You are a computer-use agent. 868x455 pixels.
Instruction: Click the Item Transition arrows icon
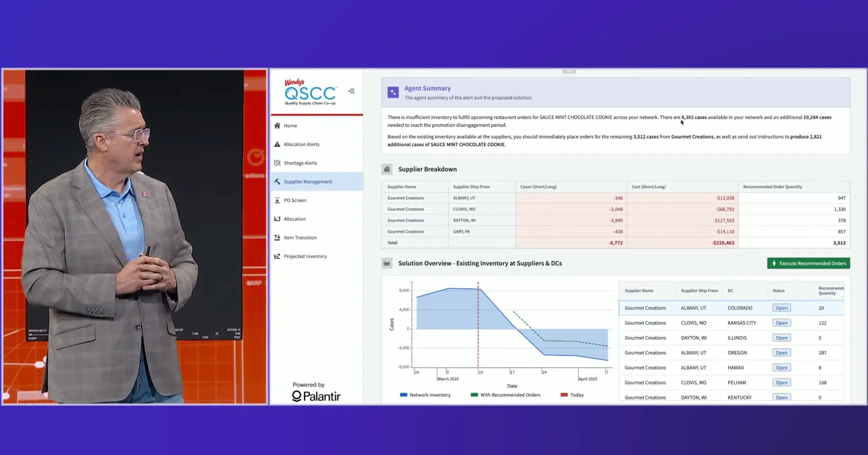277,237
